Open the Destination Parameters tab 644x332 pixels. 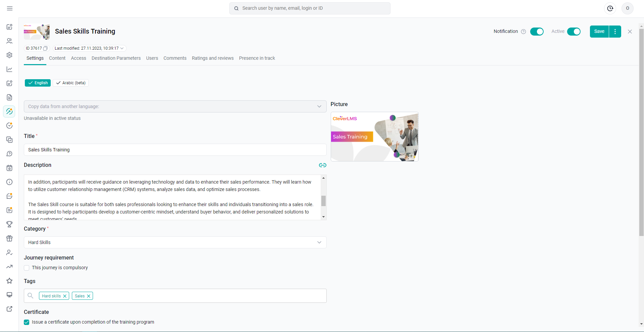point(116,58)
